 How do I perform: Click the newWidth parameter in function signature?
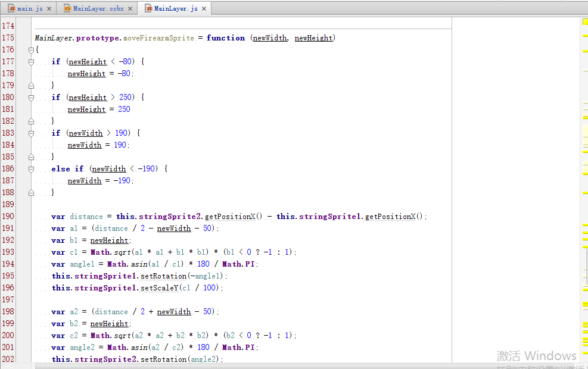270,38
